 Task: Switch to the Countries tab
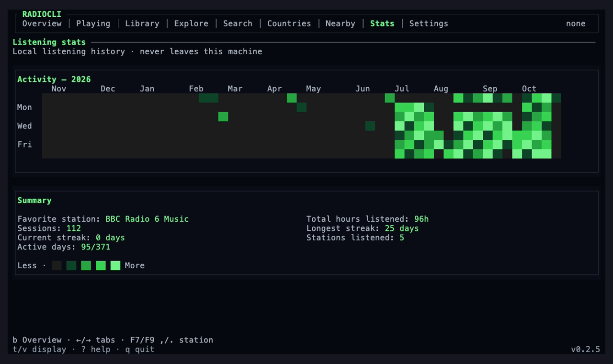pyautogui.click(x=289, y=23)
